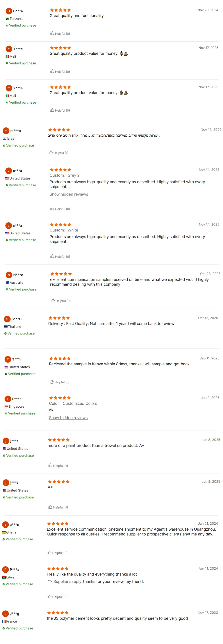Click the Nov 20, 2024 review date
This screenshot has width=223, height=644.
[207, 10]
